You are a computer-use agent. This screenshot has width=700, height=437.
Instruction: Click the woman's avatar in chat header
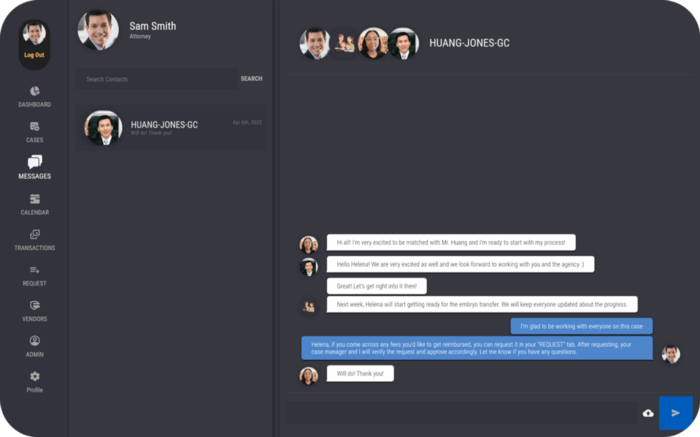(373, 43)
